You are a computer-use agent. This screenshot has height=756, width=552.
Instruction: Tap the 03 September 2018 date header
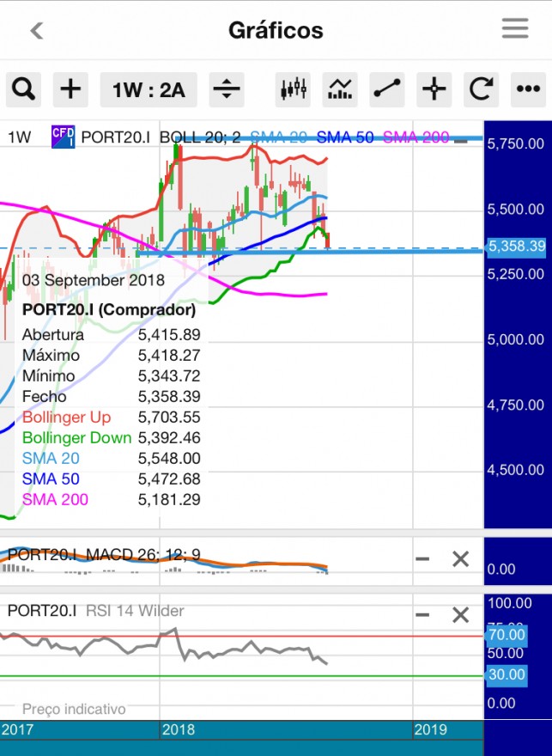(94, 280)
